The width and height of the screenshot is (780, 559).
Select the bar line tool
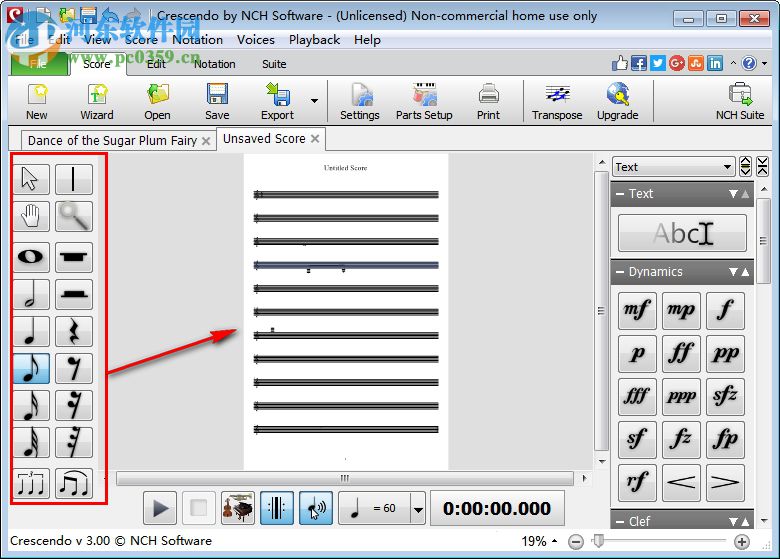coord(74,179)
